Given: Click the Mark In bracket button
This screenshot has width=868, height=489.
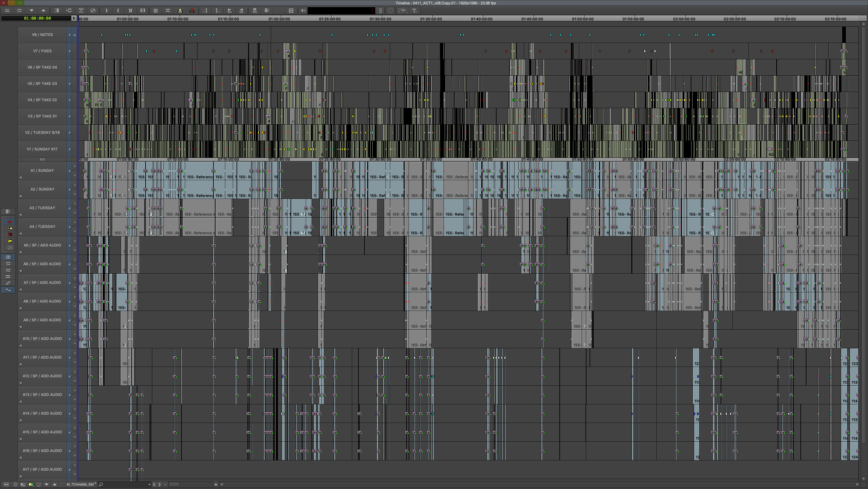Looking at the screenshot, I should (x=106, y=11).
